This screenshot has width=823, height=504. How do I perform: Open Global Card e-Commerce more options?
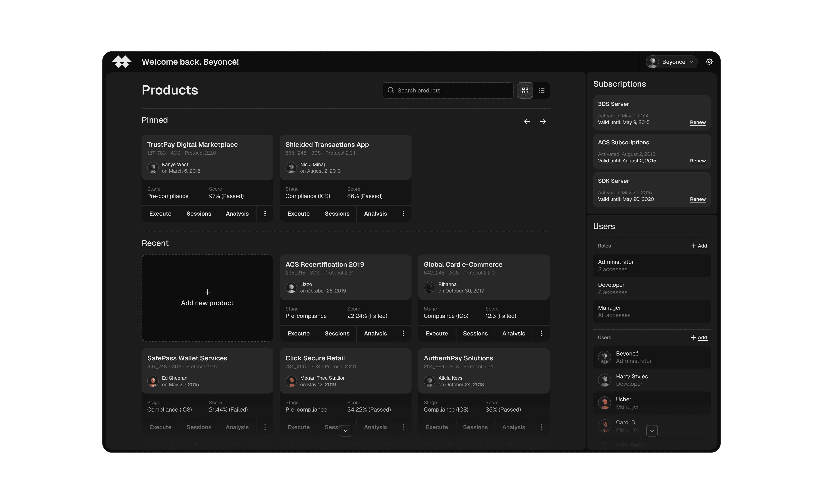click(541, 334)
